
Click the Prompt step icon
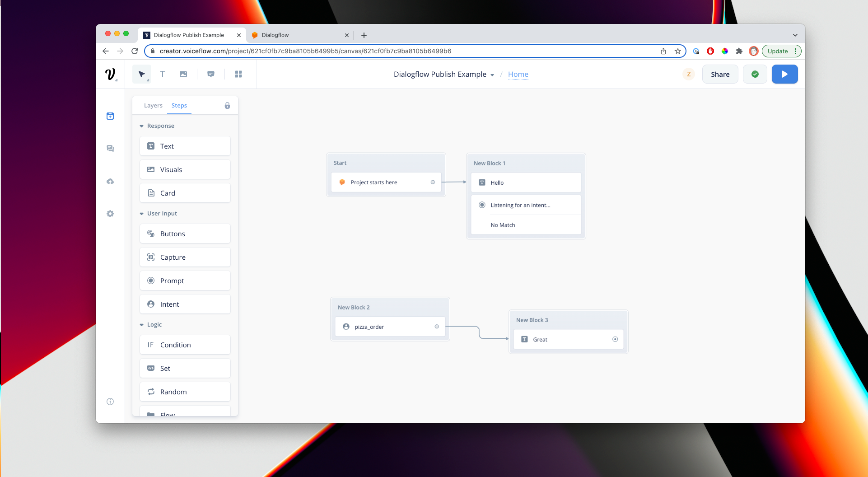point(151,281)
